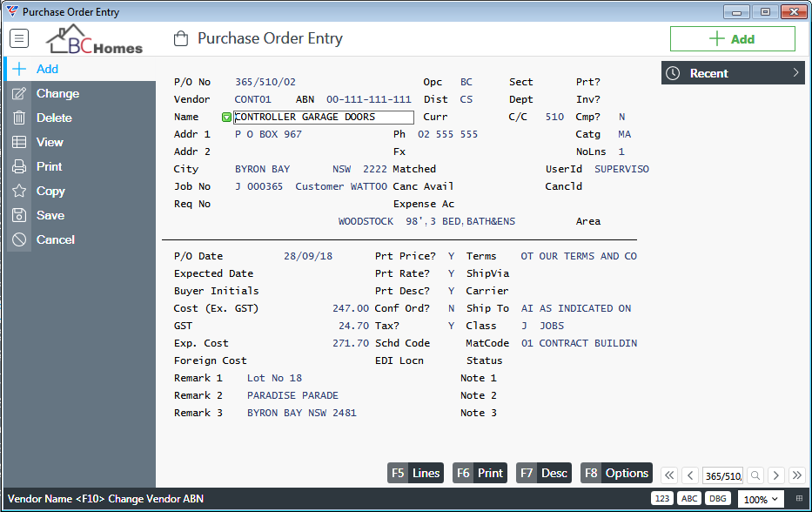
Task: Click P/O date 28/09/18
Action: coord(308,256)
